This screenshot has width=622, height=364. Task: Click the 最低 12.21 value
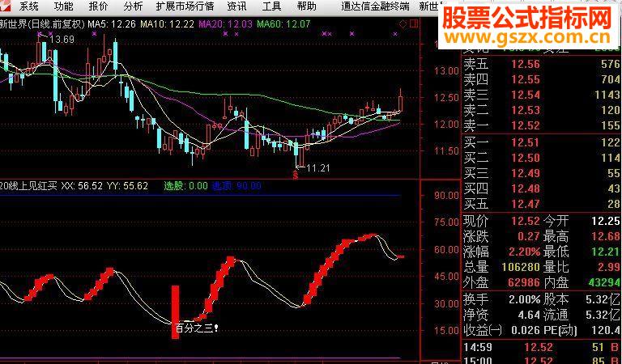(x=605, y=252)
